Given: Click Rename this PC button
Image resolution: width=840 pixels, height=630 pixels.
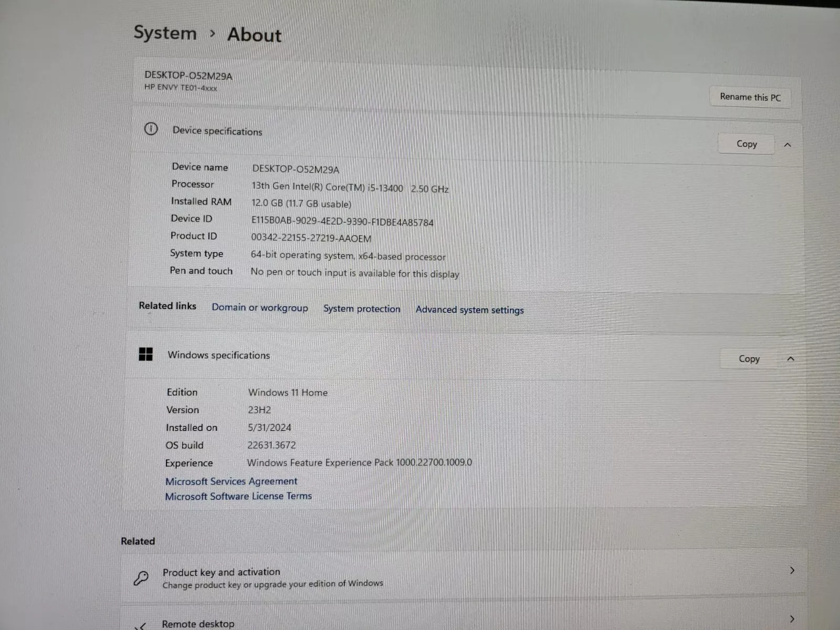Looking at the screenshot, I should [750, 97].
